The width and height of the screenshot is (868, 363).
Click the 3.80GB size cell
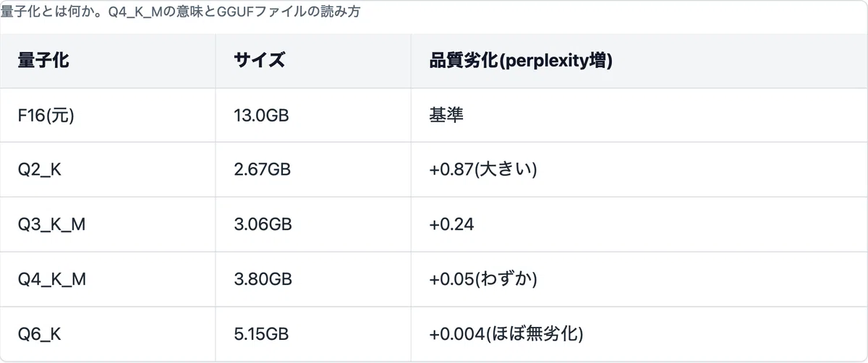[263, 279]
